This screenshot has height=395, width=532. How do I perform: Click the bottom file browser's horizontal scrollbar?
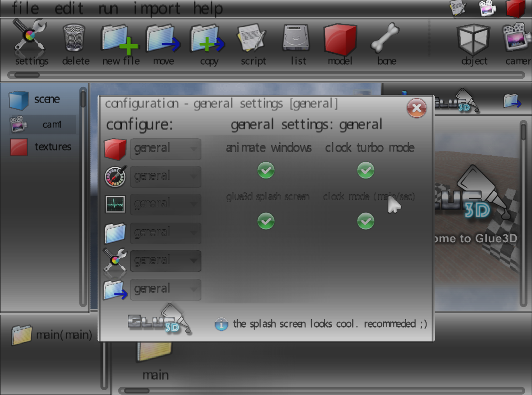(322, 390)
